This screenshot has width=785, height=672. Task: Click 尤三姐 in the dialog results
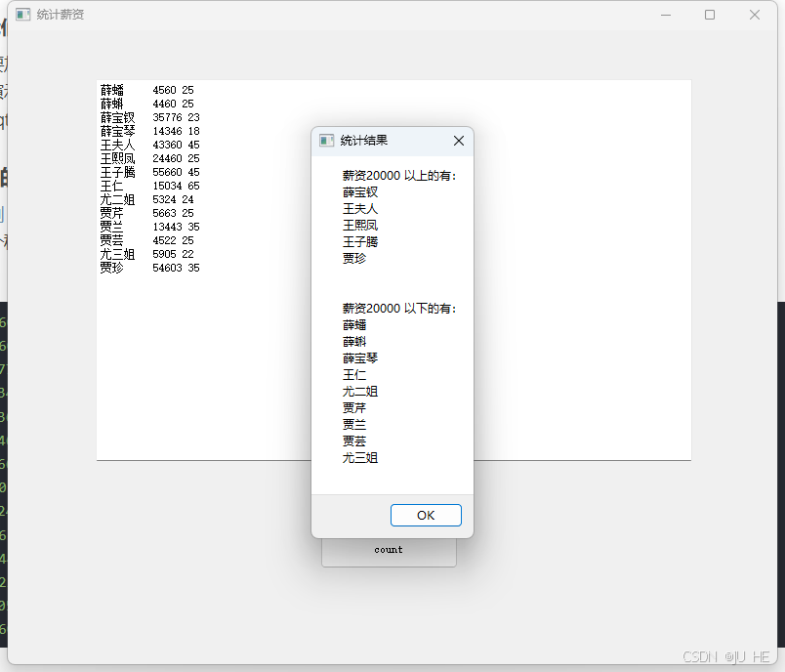coord(360,457)
